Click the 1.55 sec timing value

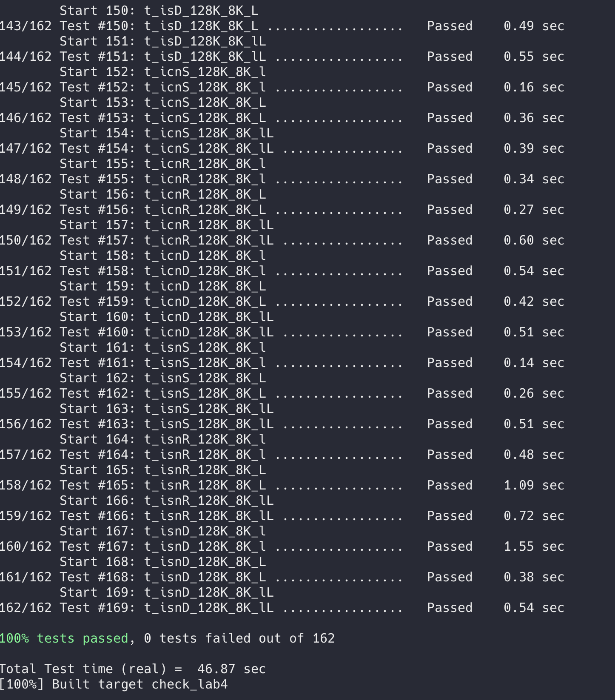[534, 546]
